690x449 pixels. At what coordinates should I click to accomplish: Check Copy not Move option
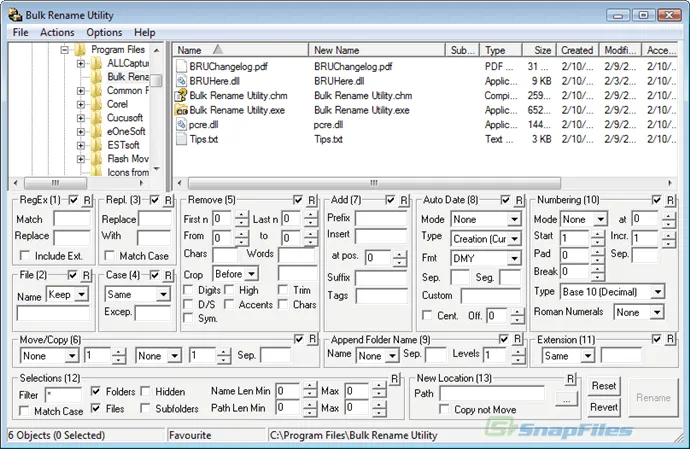(x=444, y=409)
